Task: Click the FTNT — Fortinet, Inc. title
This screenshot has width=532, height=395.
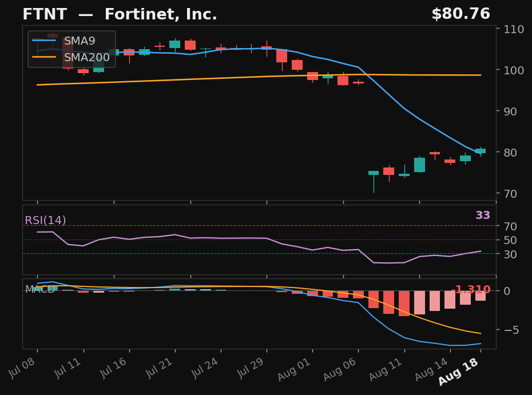Action: tap(120, 14)
